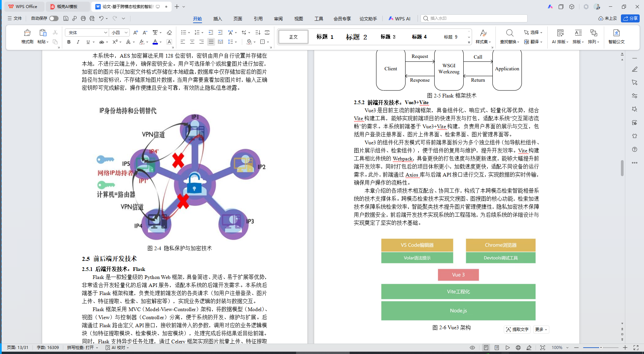Click the web layout globe icon

click(518, 348)
